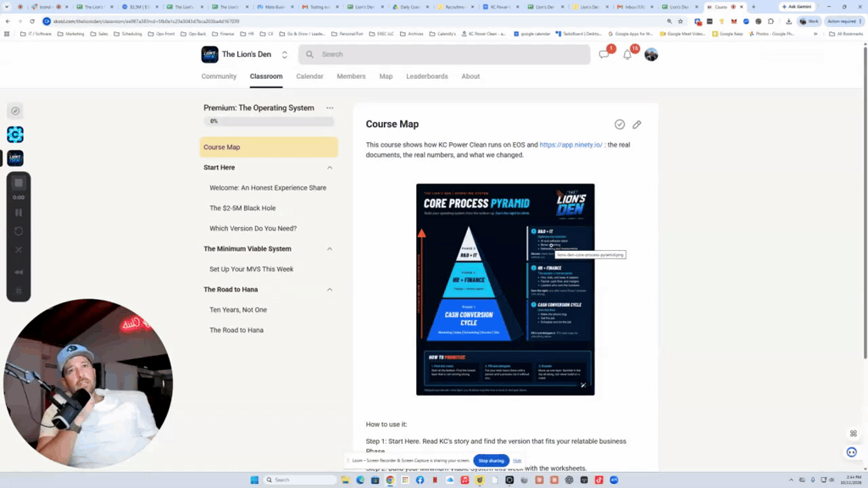Viewport: 868px width, 488px height.
Task: Open the Marketing bookmarks folder
Action: pos(71,34)
